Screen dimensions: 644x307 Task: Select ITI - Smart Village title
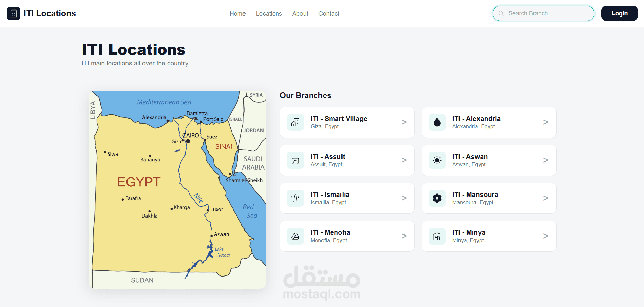(339, 119)
